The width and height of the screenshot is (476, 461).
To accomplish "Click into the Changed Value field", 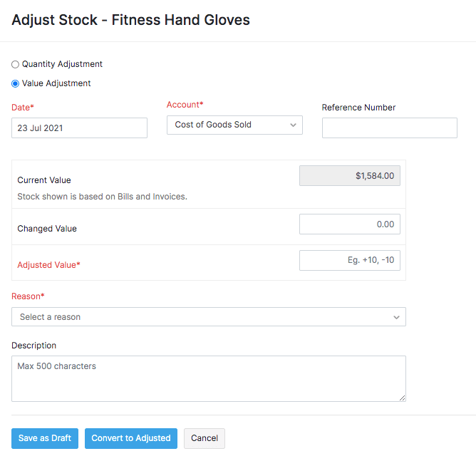I will (349, 224).
